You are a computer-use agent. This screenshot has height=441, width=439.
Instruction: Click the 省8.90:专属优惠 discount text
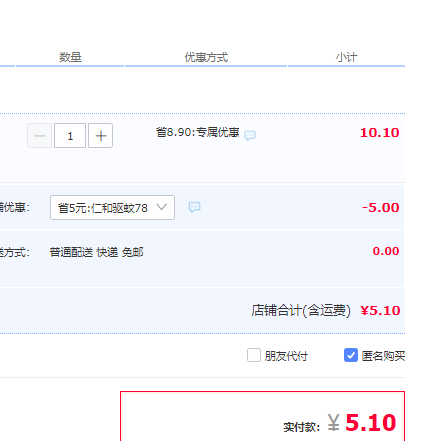pos(198,132)
